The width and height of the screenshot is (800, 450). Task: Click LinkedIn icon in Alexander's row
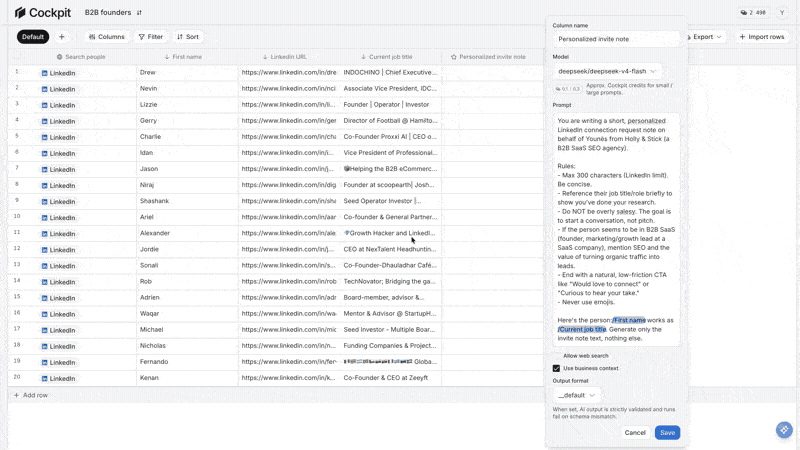44,234
